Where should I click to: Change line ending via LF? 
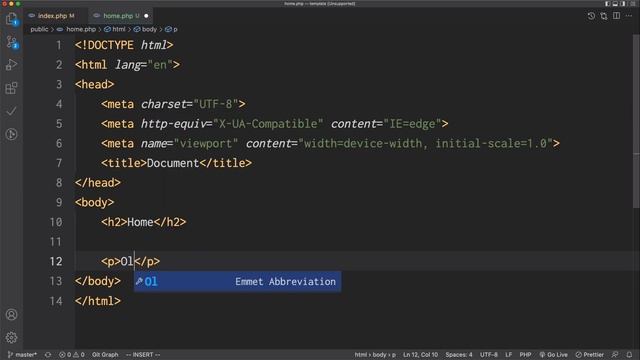point(509,355)
